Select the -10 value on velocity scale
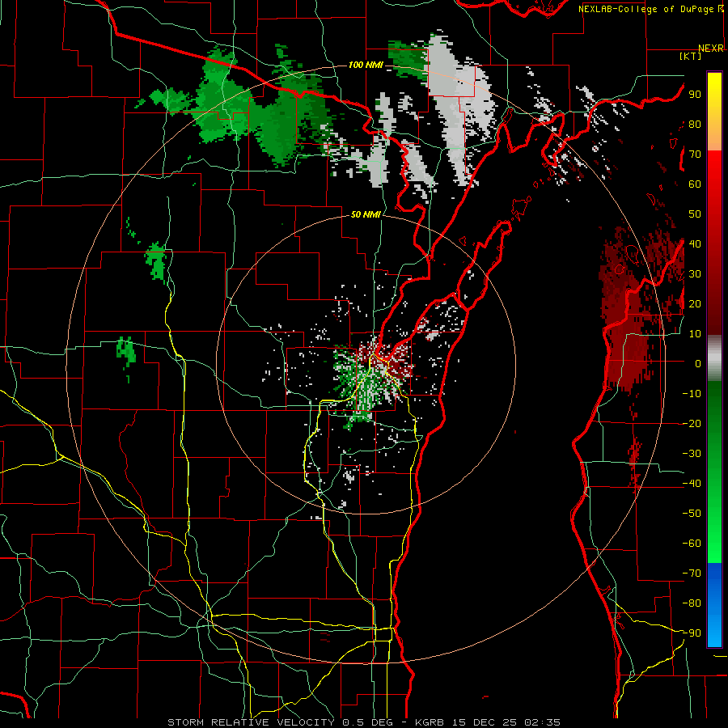Screen dimensions: 728x728 (692, 394)
